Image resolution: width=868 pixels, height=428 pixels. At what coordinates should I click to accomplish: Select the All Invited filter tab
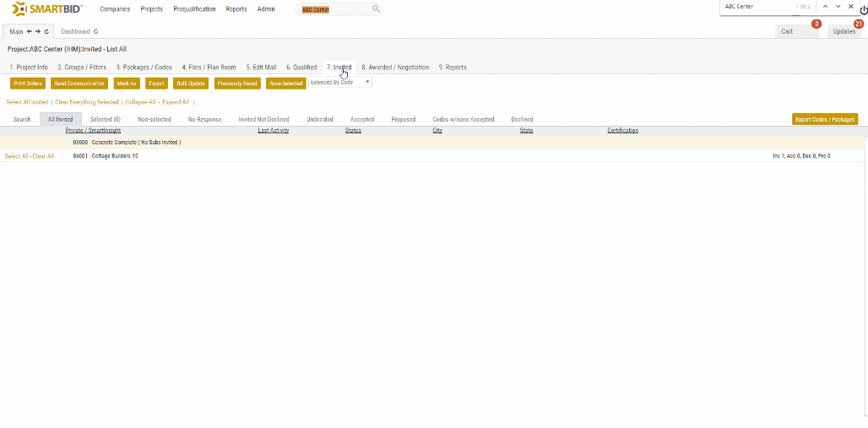tap(60, 119)
